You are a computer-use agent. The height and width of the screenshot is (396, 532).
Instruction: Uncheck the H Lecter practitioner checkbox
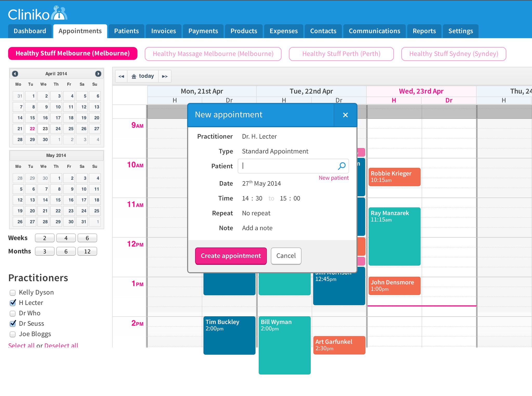[x=12, y=303]
